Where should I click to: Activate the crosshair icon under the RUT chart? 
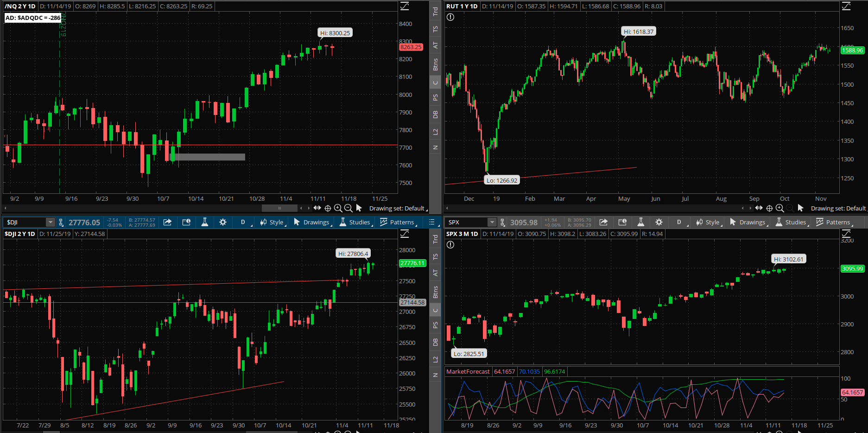point(769,208)
